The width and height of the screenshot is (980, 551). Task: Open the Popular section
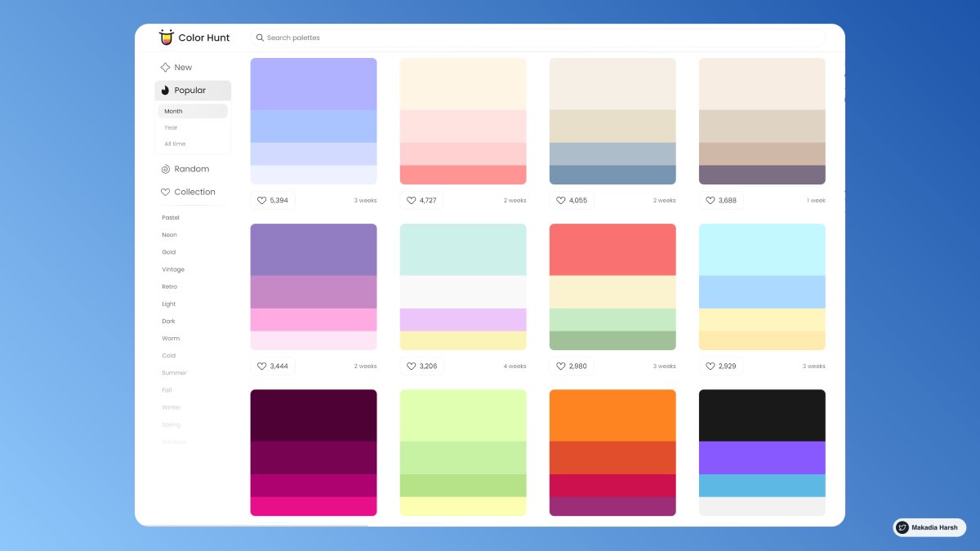(189, 90)
